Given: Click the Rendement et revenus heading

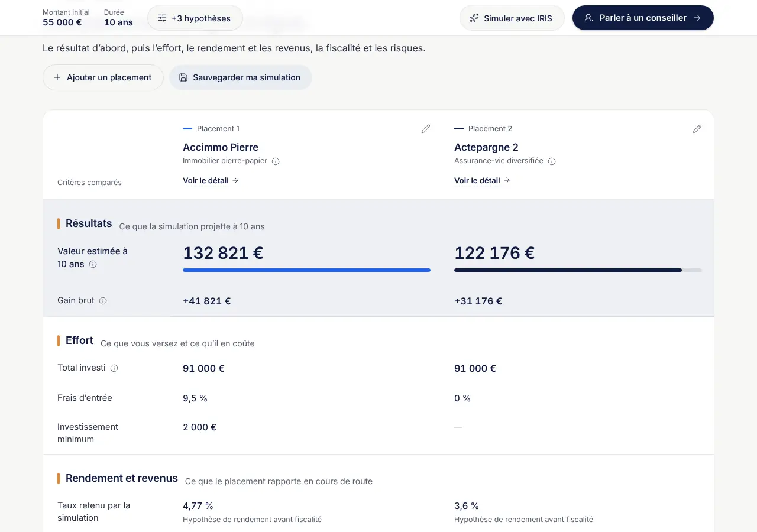Looking at the screenshot, I should point(122,478).
